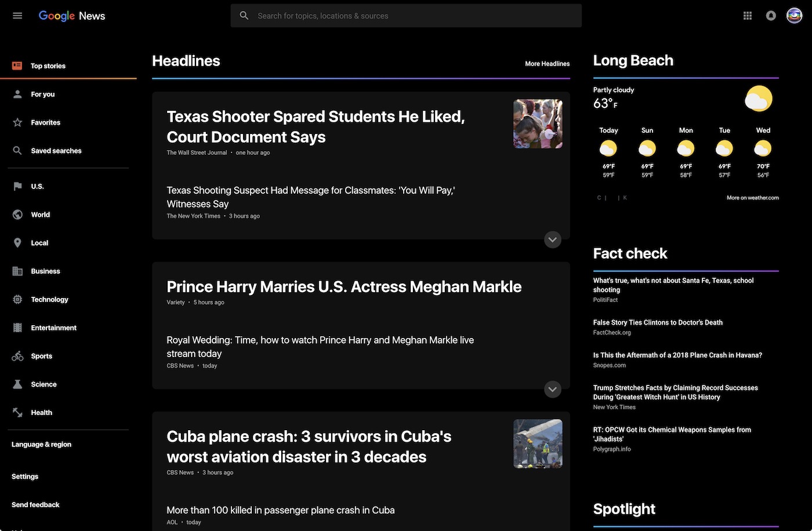Click Monday's forecast weather icon

pyautogui.click(x=686, y=149)
